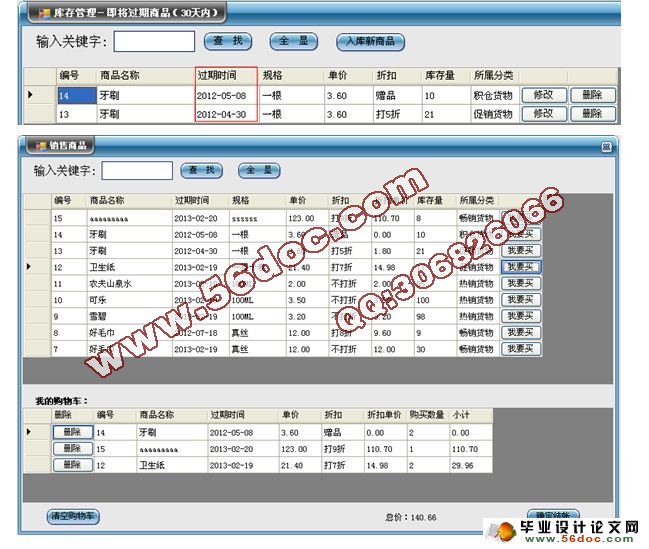Screen dimensions: 649x549
Task: Select cell 2012-05-08 in inventory table
Action: 226,96
